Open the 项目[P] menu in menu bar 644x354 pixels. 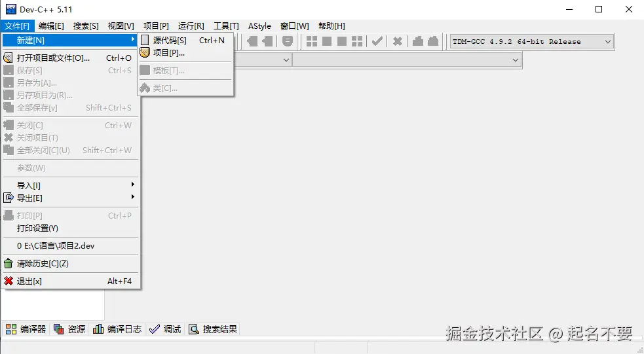coord(156,26)
